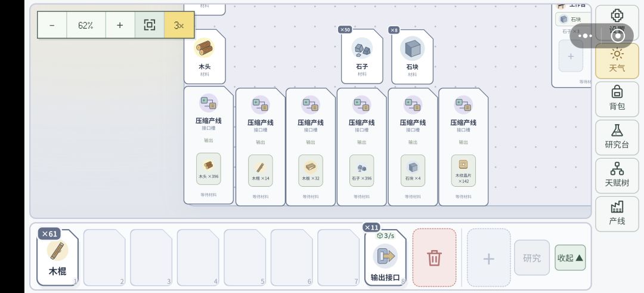
Task: Open the 木板 ×32 output slot
Action: 311,171
